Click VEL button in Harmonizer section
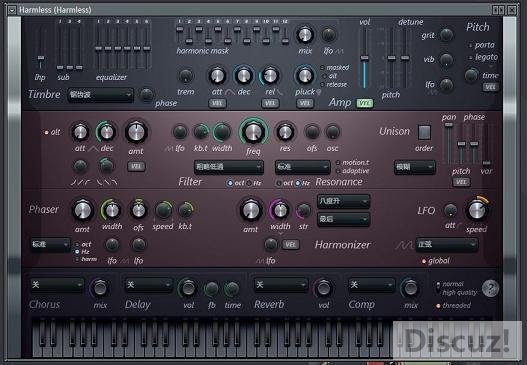Viewport: 527px width, 365px height. [290, 244]
